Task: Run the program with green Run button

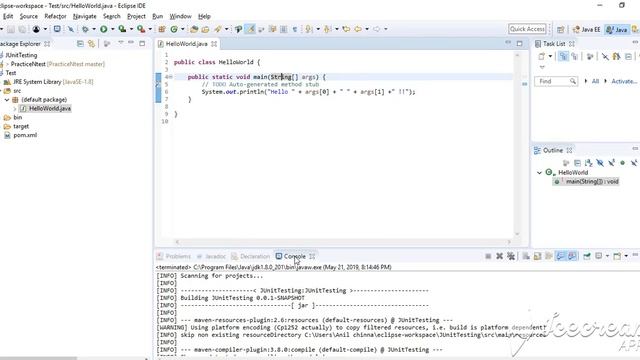Action: [104, 29]
